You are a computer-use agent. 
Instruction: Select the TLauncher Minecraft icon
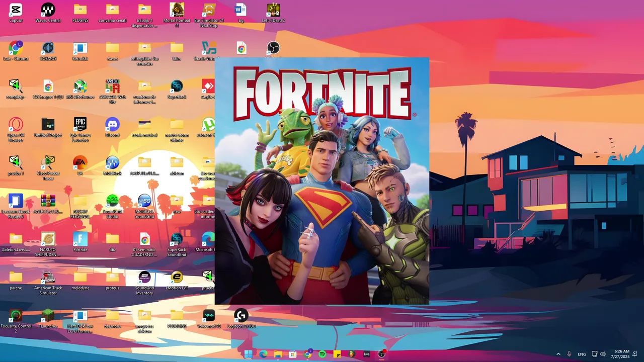pos(48,319)
